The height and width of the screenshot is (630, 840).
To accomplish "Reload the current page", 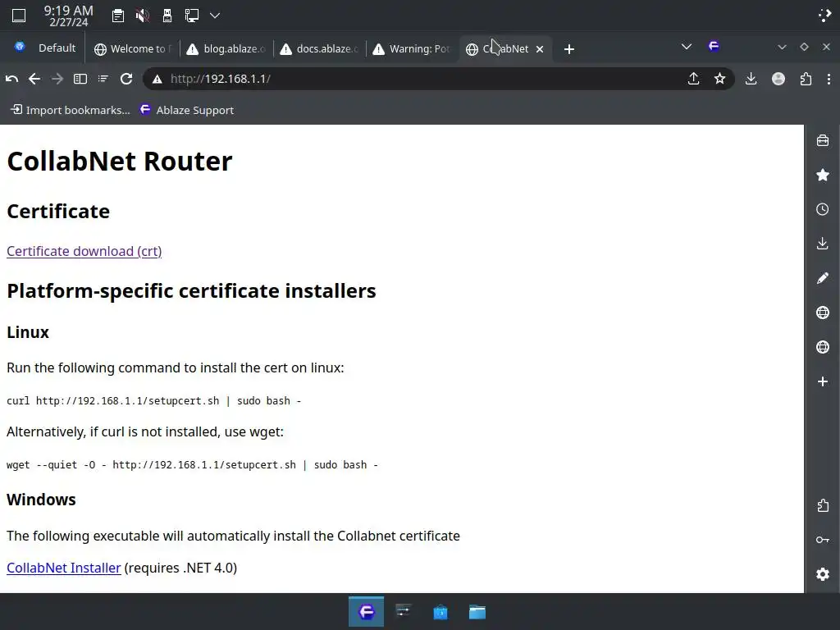I will pyautogui.click(x=126, y=80).
